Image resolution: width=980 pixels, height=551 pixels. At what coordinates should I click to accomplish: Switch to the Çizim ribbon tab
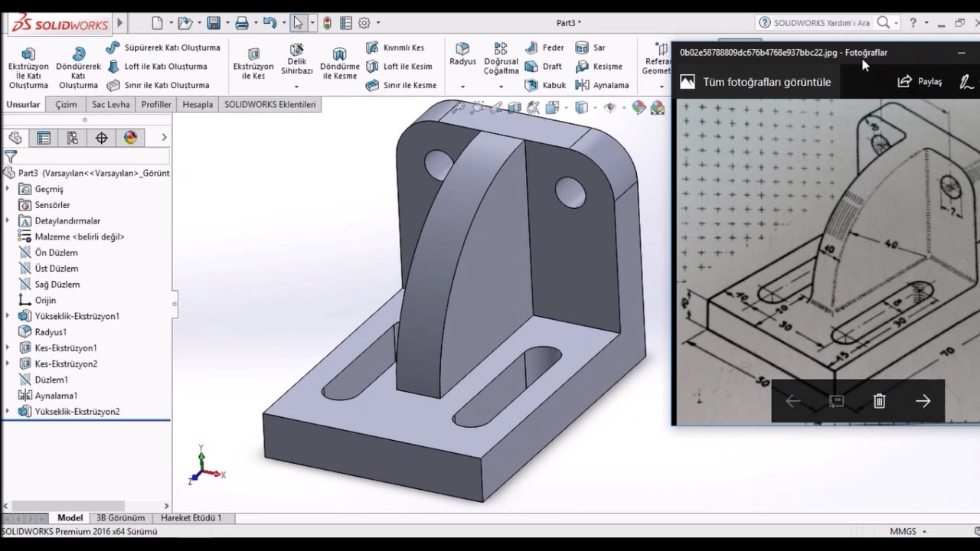66,104
